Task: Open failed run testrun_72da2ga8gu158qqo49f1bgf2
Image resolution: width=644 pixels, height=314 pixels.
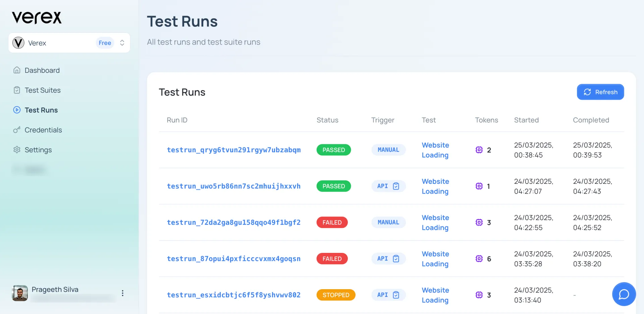Action: tap(233, 222)
